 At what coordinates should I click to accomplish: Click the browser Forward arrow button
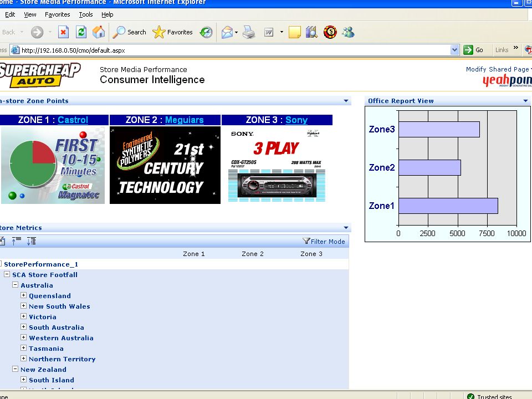(37, 32)
